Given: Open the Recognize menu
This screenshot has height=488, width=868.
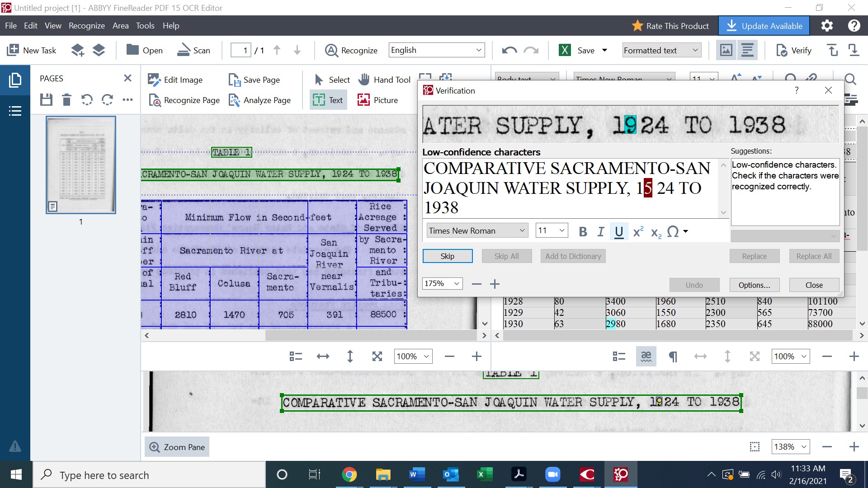Looking at the screenshot, I should click(x=86, y=26).
